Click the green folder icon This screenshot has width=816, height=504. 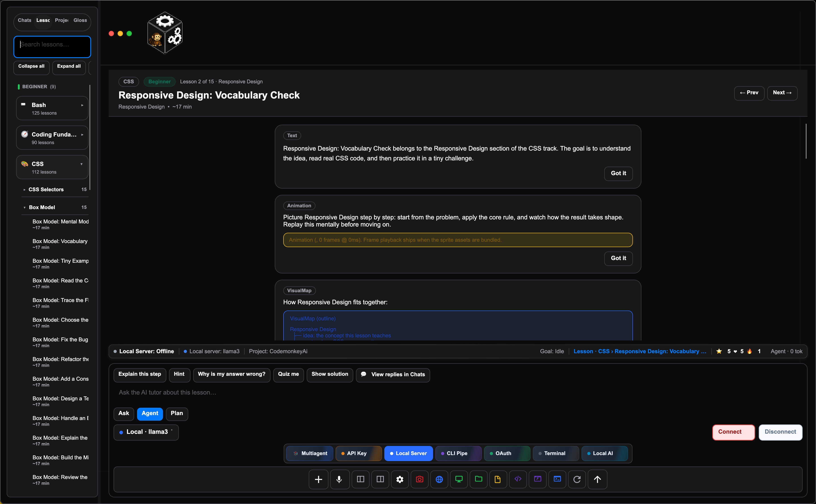478,479
